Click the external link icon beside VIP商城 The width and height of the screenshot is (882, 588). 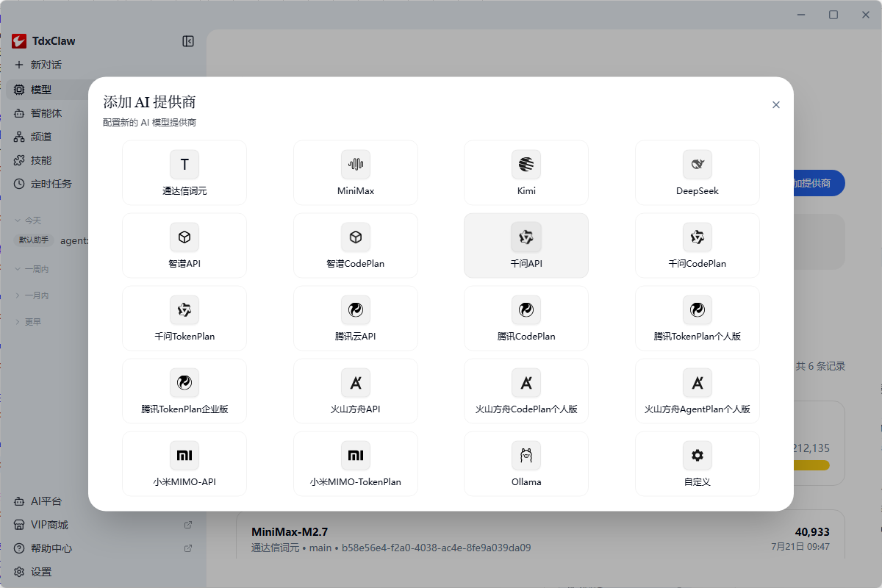tap(188, 525)
